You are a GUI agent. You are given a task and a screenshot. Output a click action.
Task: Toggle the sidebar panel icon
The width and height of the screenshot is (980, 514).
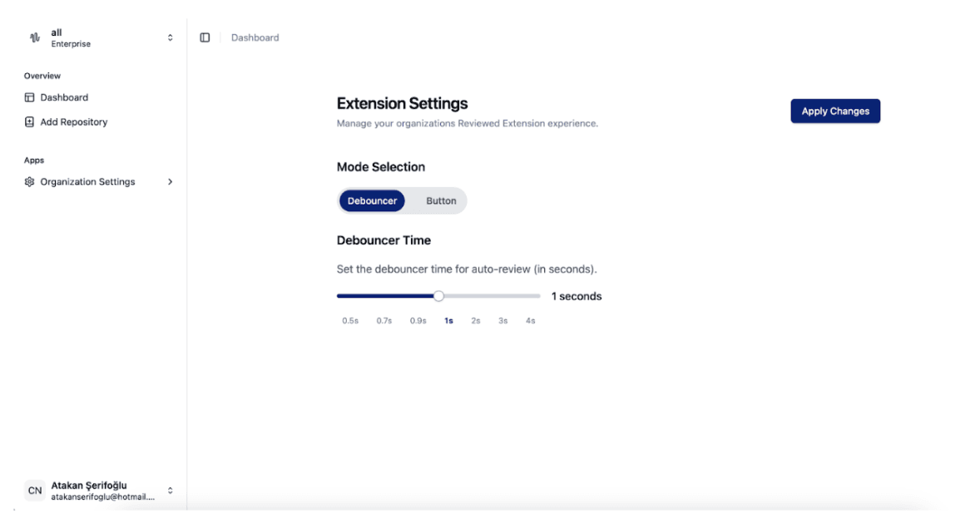pos(205,37)
